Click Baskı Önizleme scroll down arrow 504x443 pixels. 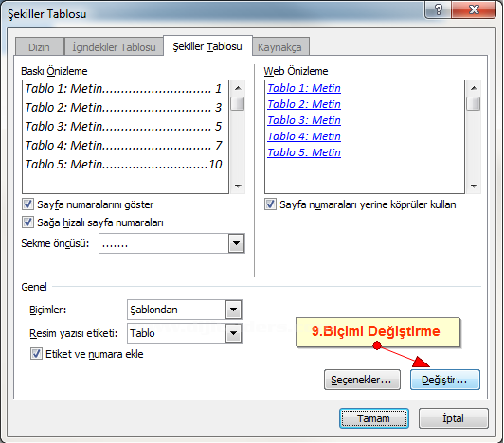click(238, 186)
